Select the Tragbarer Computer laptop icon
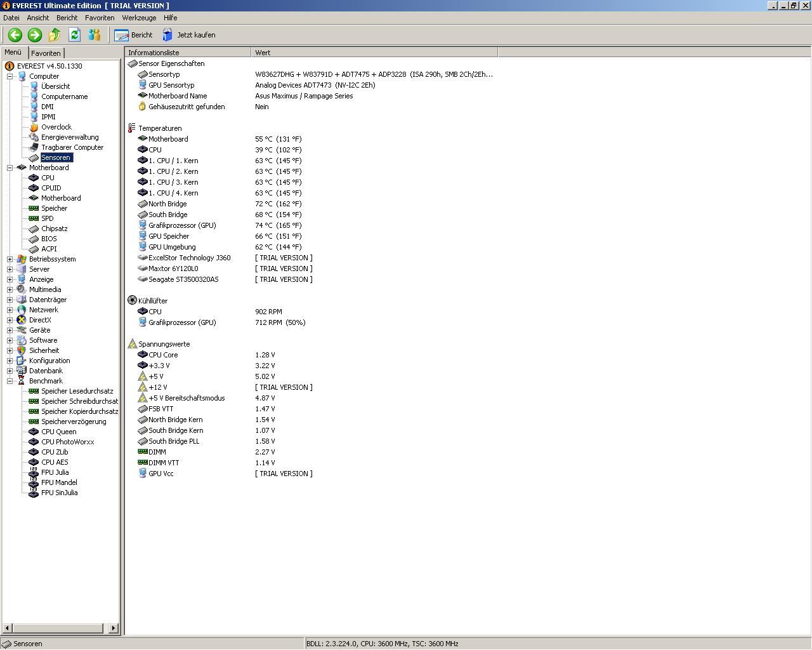The image size is (812, 650). point(34,147)
